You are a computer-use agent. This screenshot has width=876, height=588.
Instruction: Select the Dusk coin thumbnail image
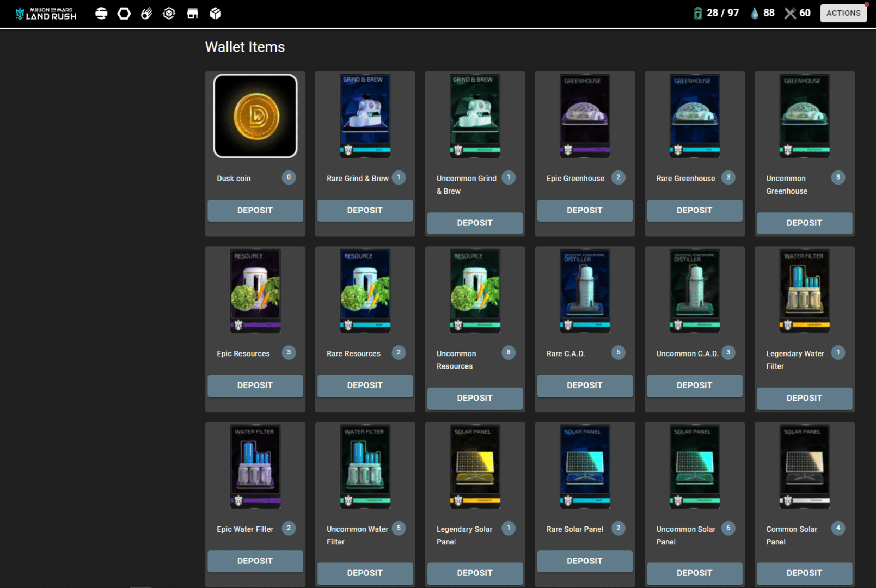pyautogui.click(x=255, y=116)
